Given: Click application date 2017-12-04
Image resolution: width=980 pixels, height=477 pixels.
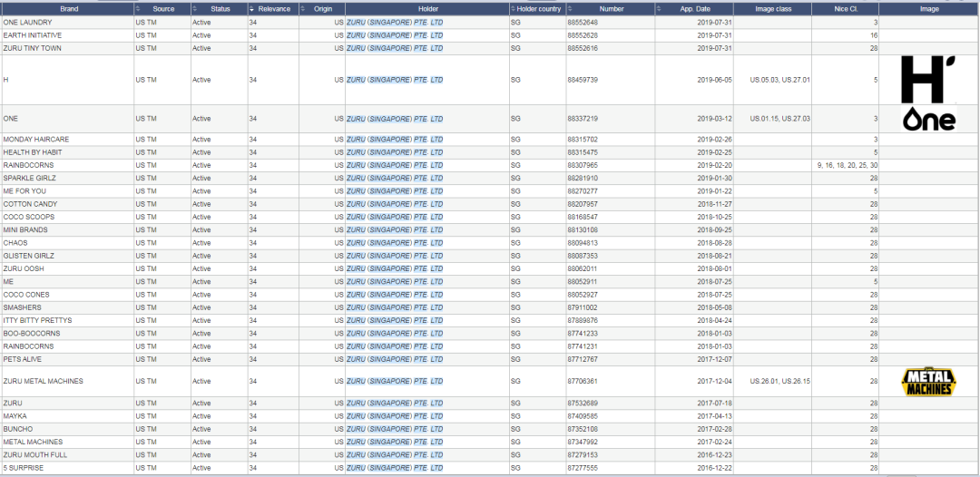Looking at the screenshot, I should point(714,382).
